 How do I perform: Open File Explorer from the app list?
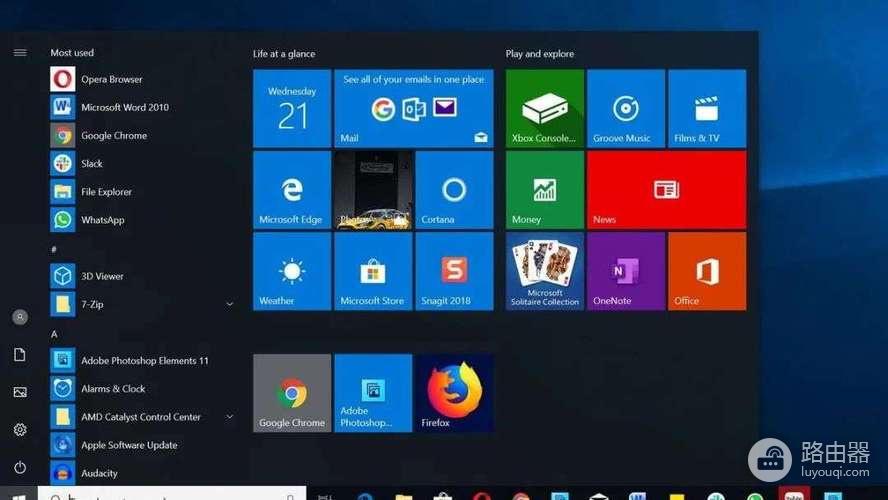tap(142, 191)
